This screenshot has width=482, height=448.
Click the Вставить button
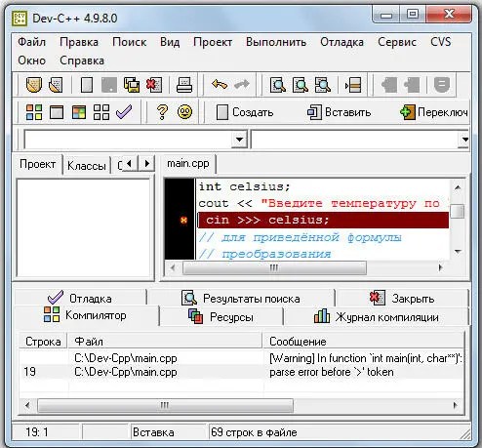340,112
